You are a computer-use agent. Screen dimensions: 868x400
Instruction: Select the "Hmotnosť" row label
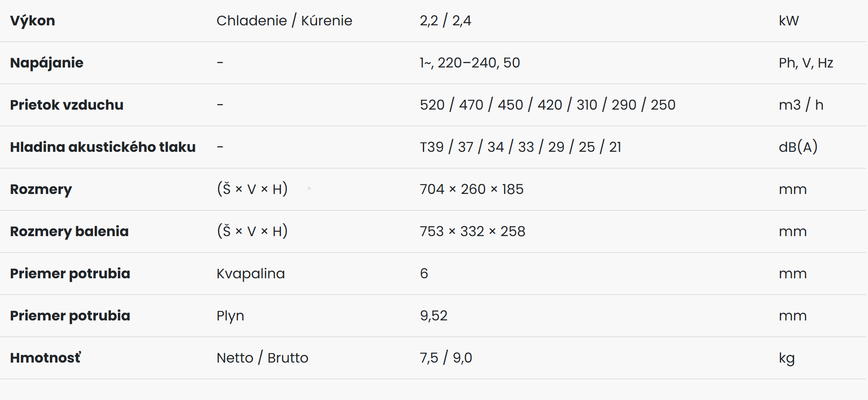45,358
